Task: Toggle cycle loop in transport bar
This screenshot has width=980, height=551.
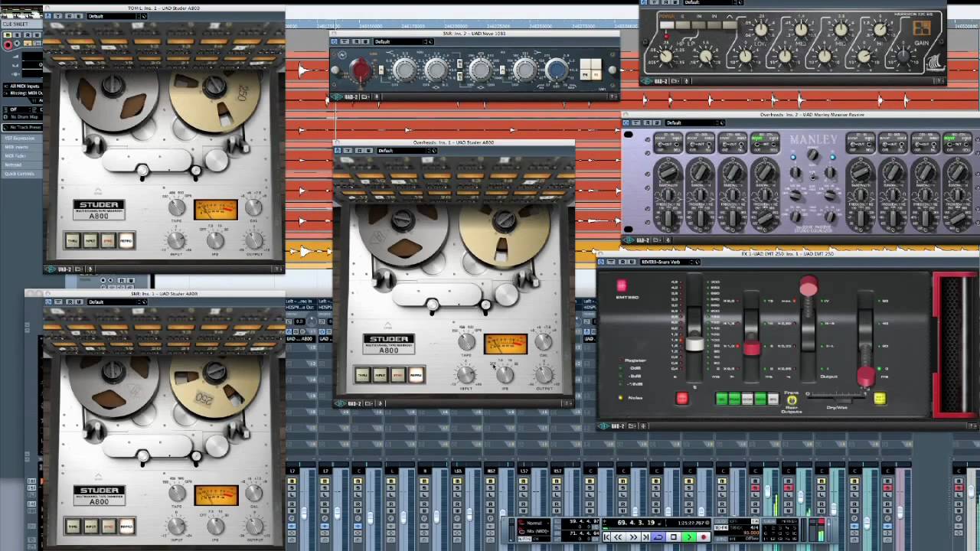Action: pos(658,537)
